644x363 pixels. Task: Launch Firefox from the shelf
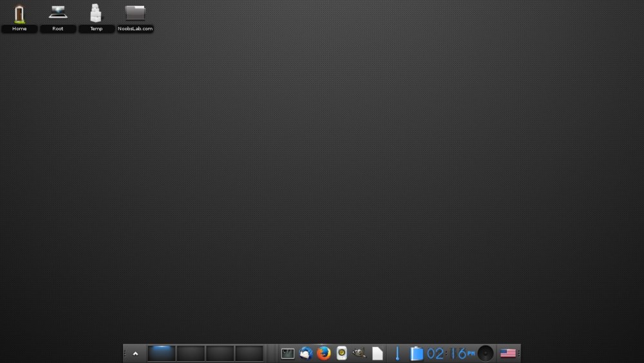coord(323,353)
